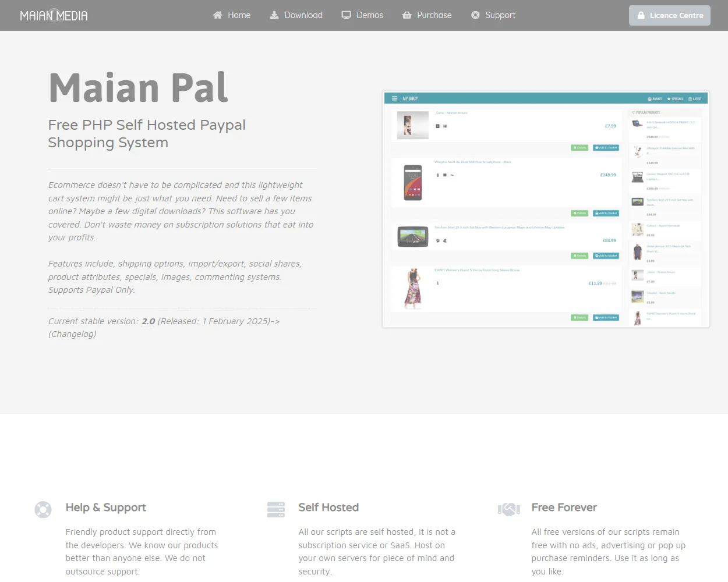
Task: Click the lock icon in Licence Centre
Action: point(641,16)
